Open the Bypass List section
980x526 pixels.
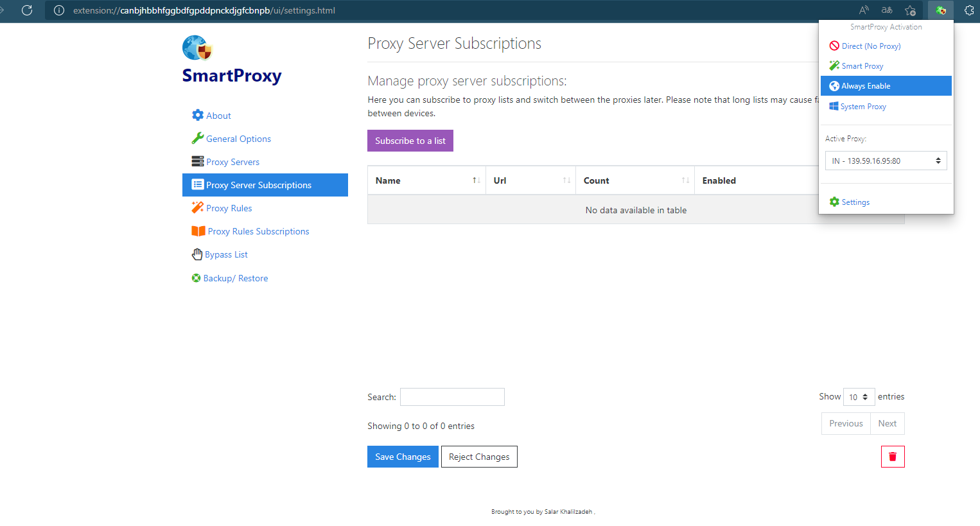click(265, 254)
